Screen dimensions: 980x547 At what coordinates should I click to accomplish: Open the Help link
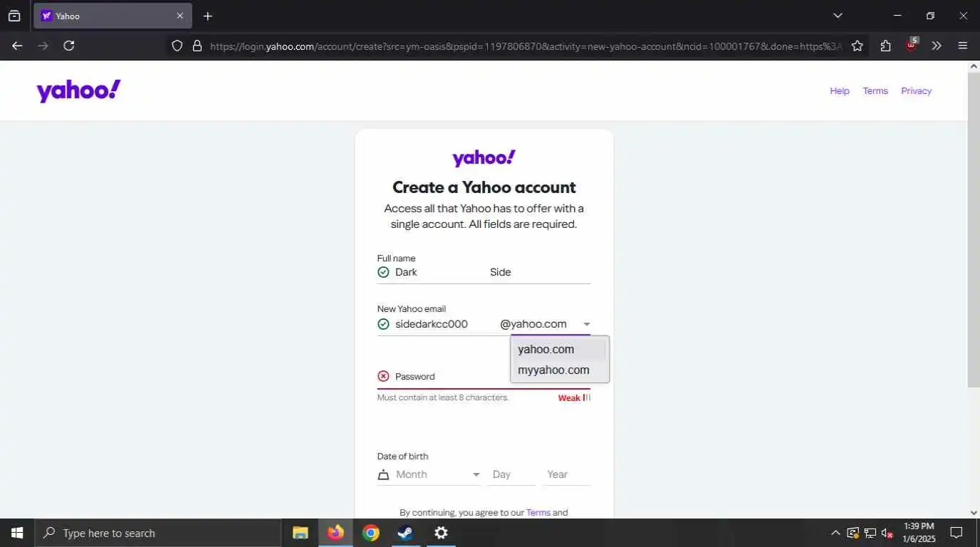[x=840, y=90]
